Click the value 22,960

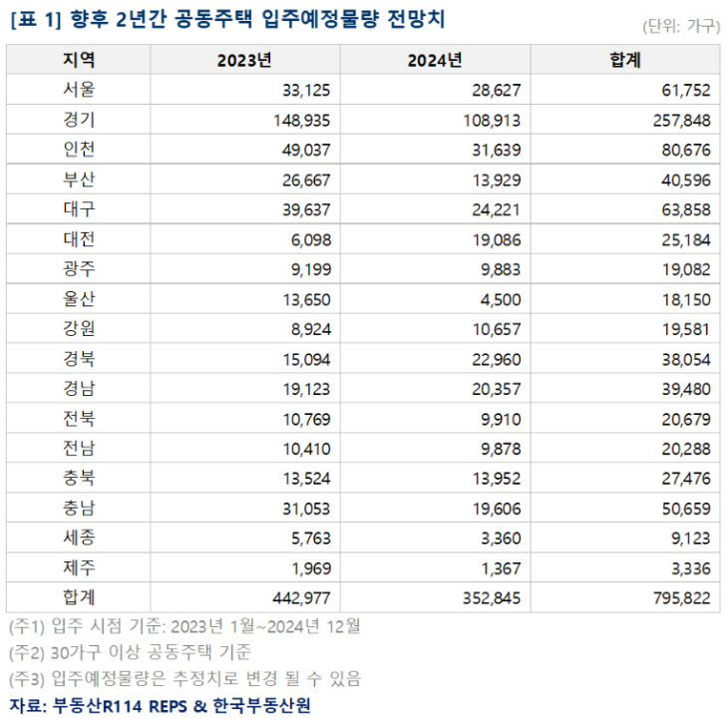tap(497, 360)
